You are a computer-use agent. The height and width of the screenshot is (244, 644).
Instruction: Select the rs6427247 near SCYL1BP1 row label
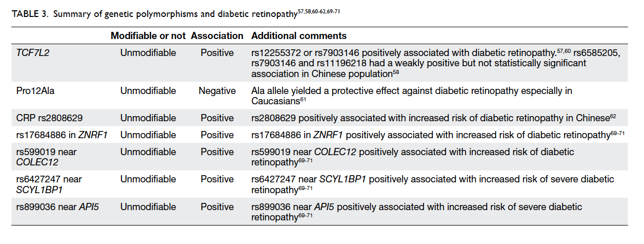click(49, 184)
